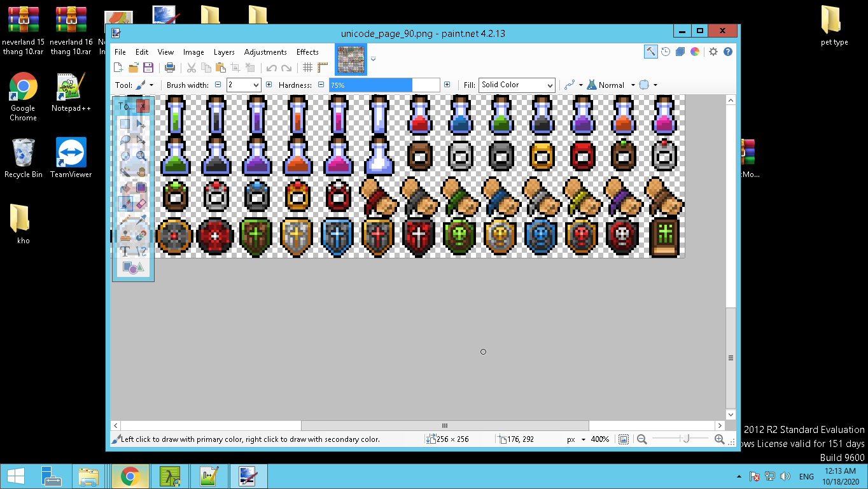Screen dimensions: 868x489
Task: Select the Pan hand tool
Action: [x=141, y=171]
